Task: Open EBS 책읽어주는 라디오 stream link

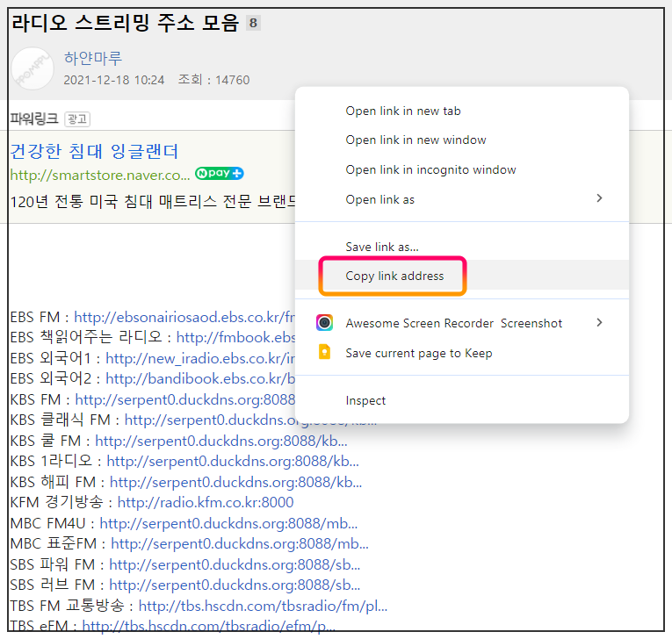Action: (235, 337)
